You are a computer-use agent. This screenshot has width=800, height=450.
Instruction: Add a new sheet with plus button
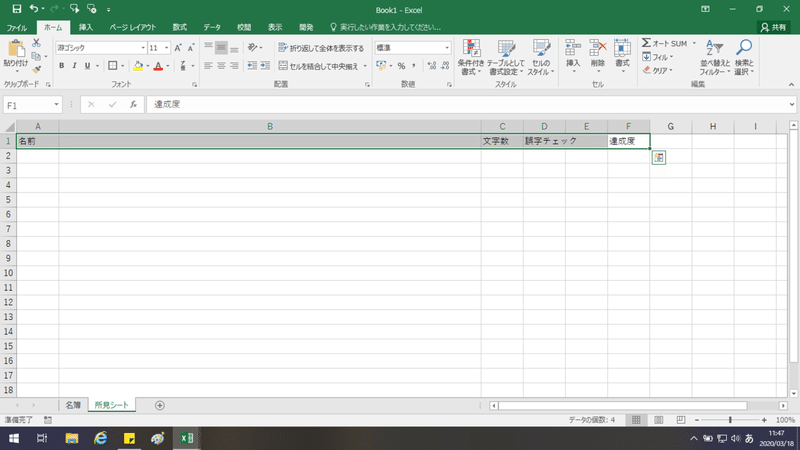[x=160, y=405]
